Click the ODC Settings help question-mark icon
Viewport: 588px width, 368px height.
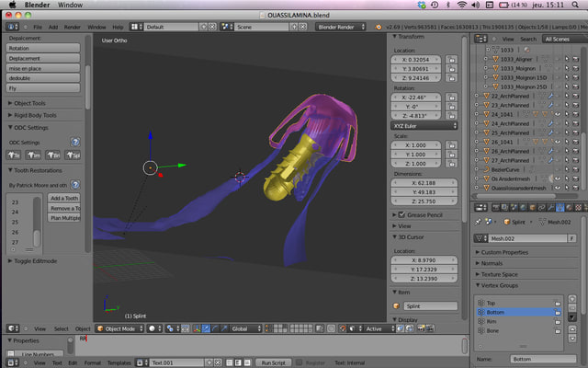coord(75,143)
